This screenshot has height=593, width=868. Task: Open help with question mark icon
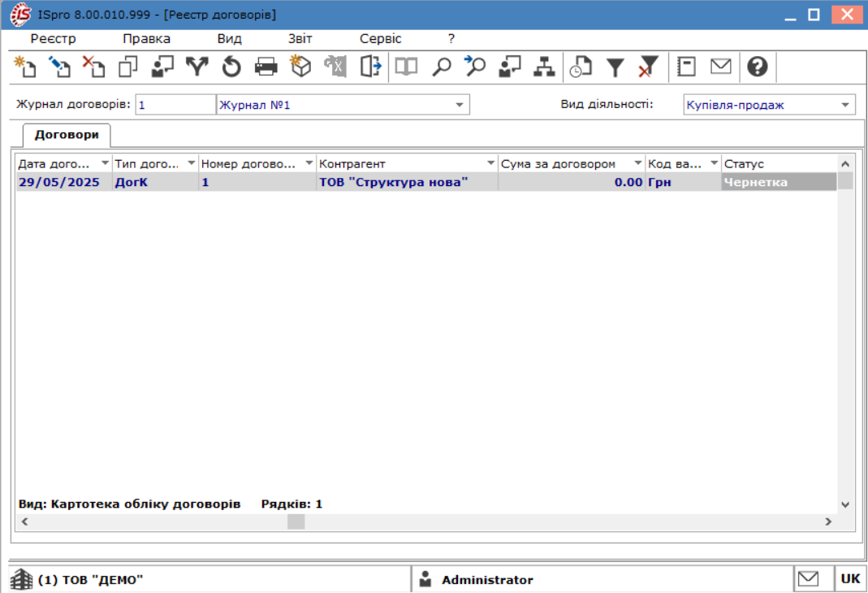click(758, 67)
